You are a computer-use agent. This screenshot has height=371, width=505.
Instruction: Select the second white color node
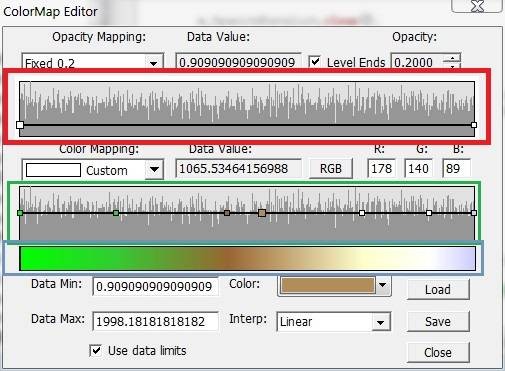click(x=429, y=213)
